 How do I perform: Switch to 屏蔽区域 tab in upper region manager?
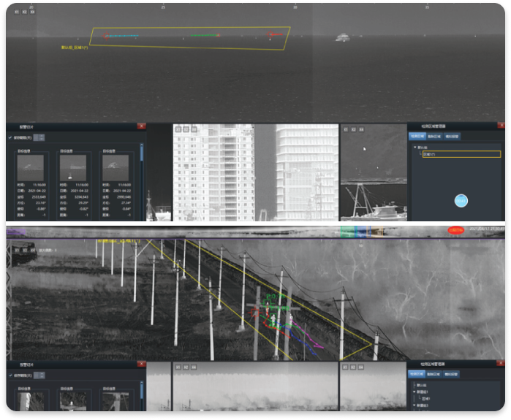pyautogui.click(x=434, y=136)
